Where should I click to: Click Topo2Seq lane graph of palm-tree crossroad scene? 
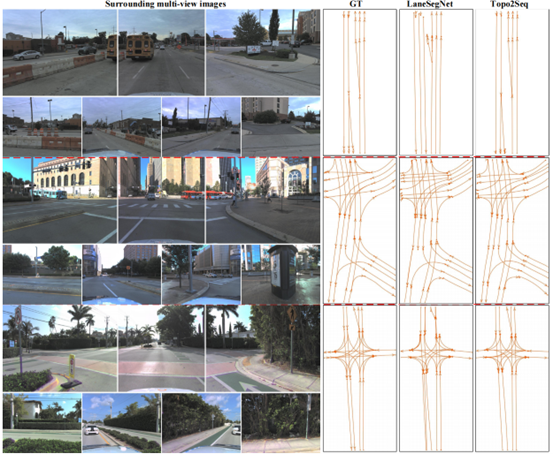[x=512, y=379]
